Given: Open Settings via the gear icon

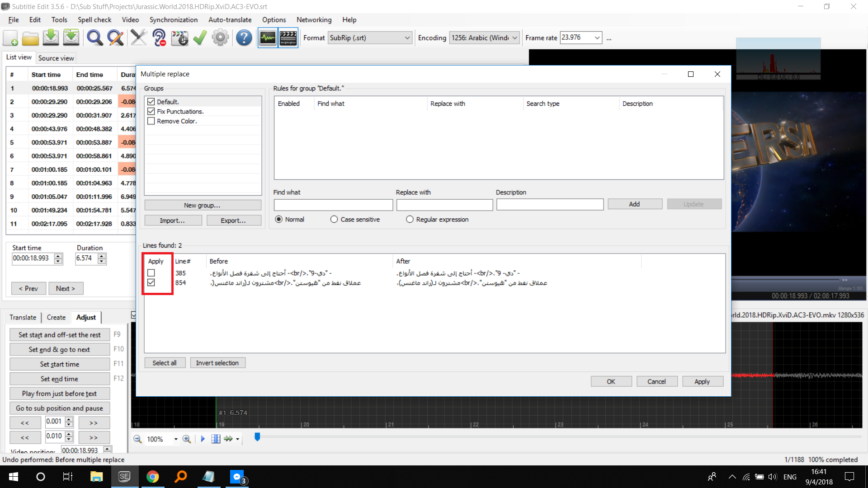Looking at the screenshot, I should (x=220, y=38).
